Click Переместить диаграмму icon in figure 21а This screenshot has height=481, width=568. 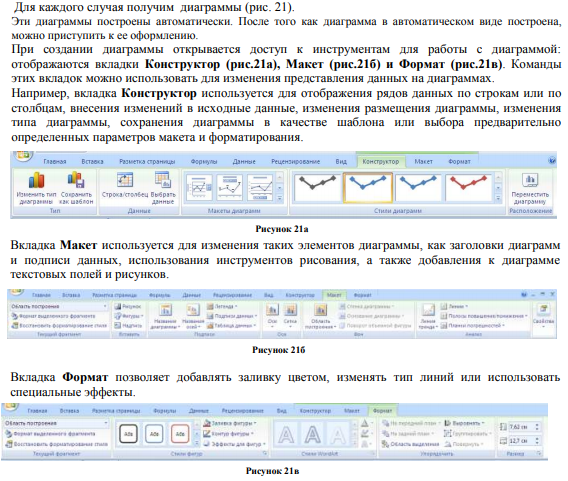pyautogui.click(x=530, y=180)
